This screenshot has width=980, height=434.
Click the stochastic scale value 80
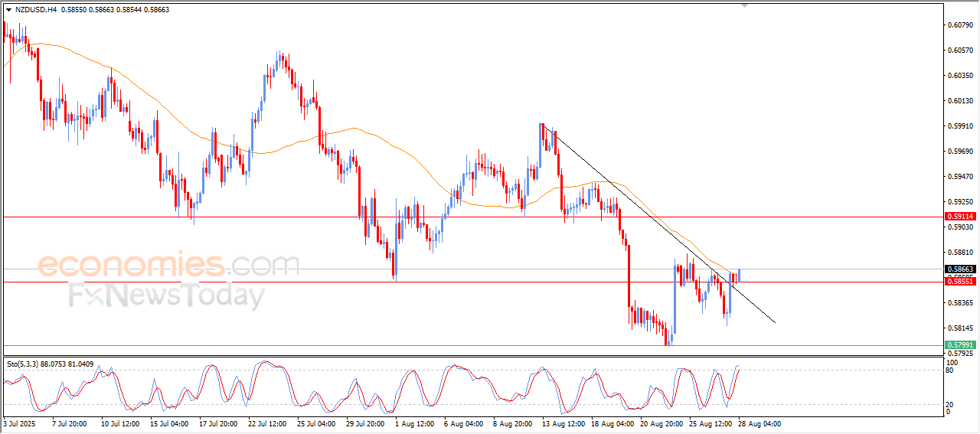(x=951, y=370)
